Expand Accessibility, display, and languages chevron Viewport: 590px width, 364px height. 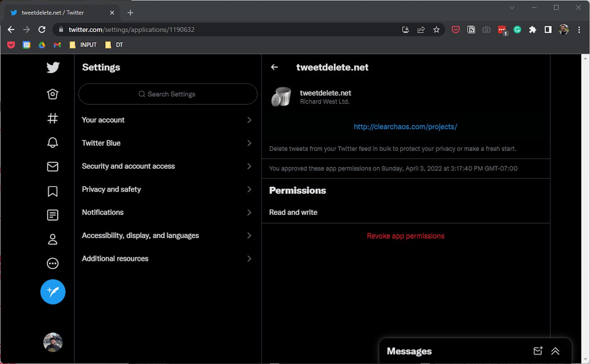click(249, 236)
